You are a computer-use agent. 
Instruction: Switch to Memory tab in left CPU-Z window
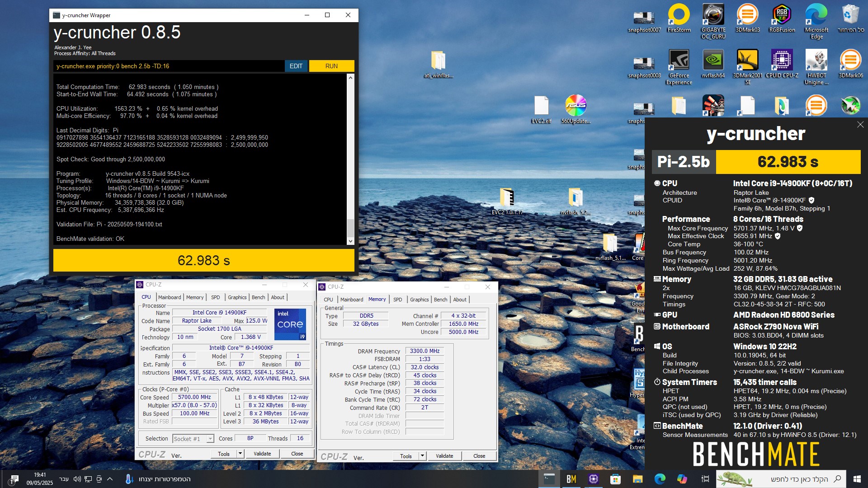click(x=195, y=297)
